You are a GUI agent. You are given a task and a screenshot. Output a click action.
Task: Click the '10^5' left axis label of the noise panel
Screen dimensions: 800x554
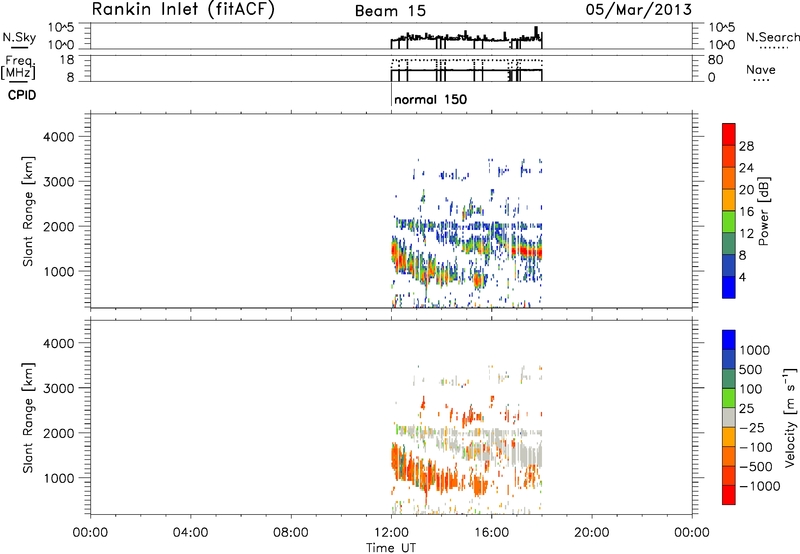click(x=61, y=28)
